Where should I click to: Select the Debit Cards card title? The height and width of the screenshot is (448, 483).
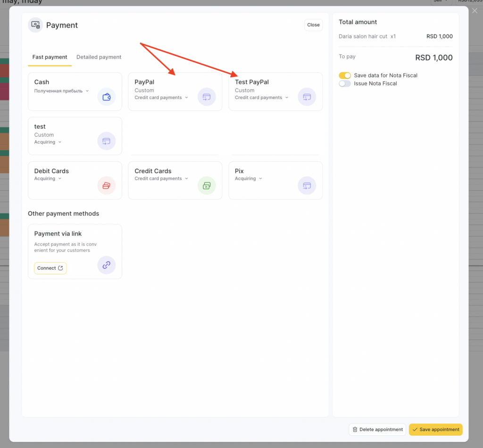pyautogui.click(x=51, y=171)
